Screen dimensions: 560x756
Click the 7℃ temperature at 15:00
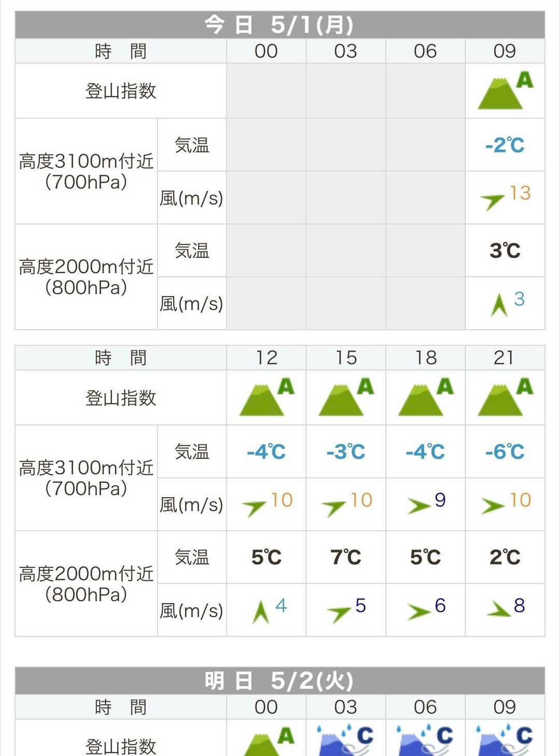345,557
